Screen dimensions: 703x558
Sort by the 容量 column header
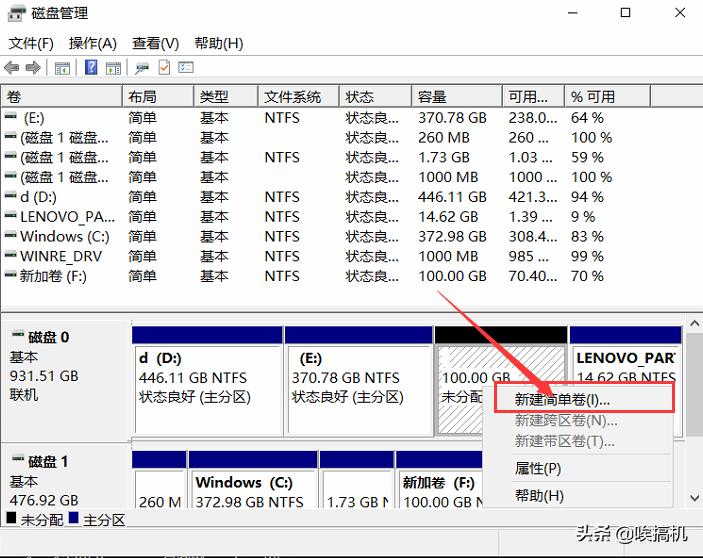pyautogui.click(x=457, y=97)
